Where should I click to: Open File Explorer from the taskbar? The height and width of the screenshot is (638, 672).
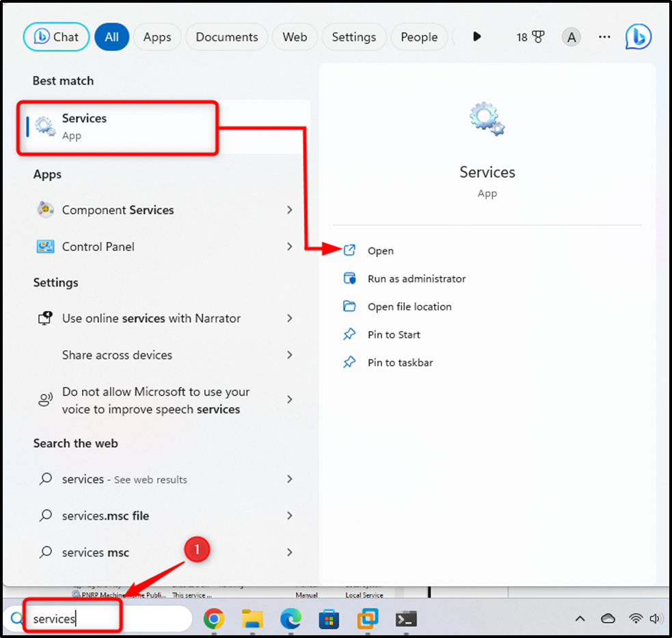pyautogui.click(x=252, y=618)
